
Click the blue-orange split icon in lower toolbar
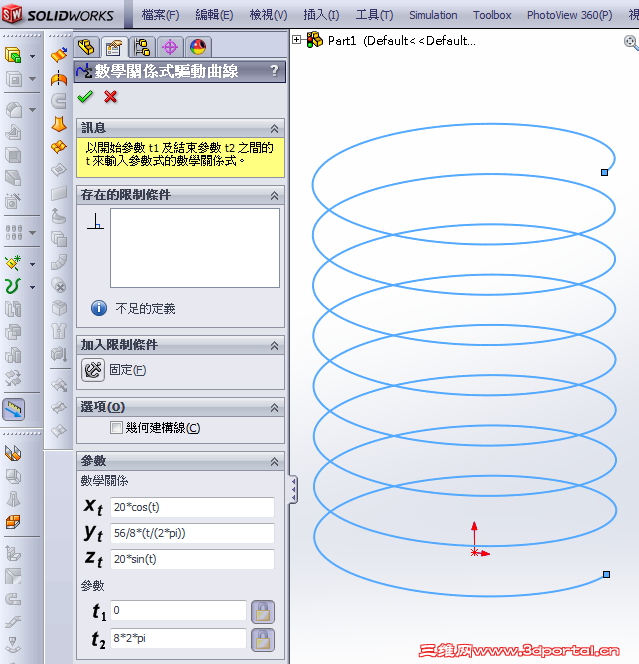click(13, 453)
